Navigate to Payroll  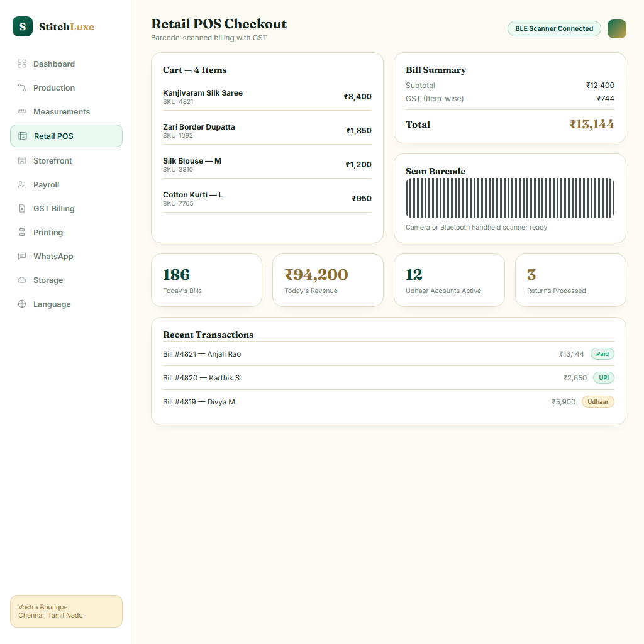click(66, 184)
